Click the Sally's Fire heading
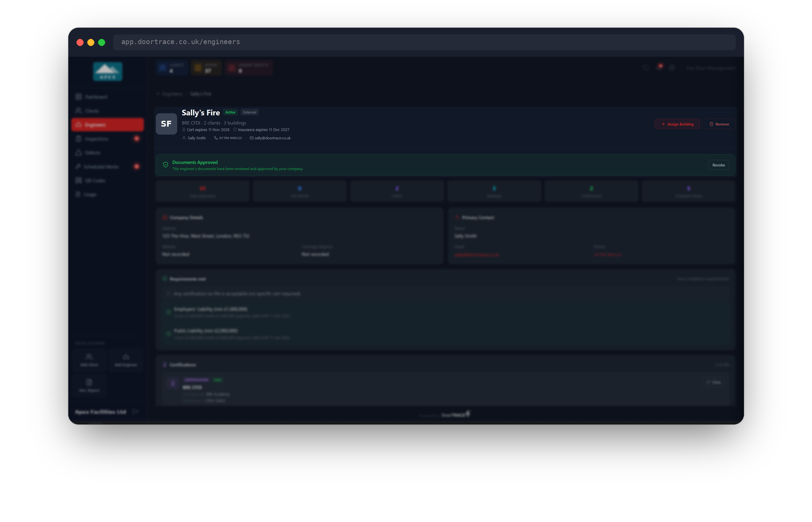Image resolution: width=812 pixels, height=522 pixels. [201, 113]
